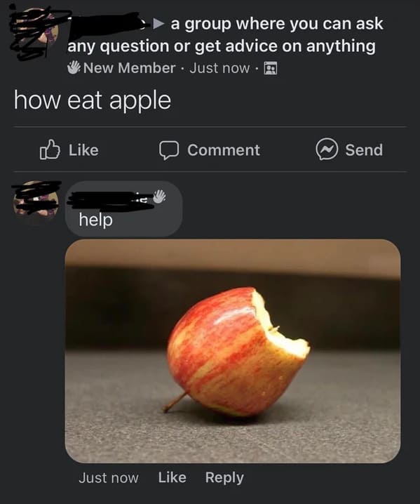Viewport: 420px width, 504px height.
Task: Open the bitten apple photo
Action: click(233, 351)
